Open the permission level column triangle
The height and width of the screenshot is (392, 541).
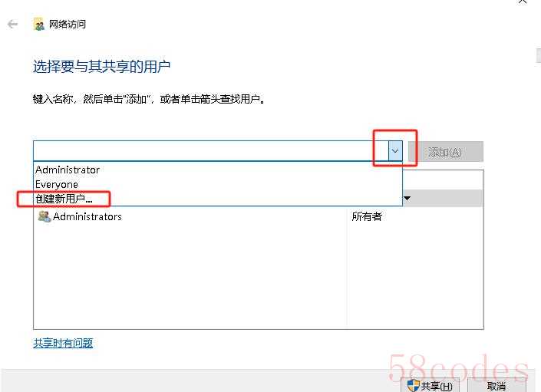click(x=407, y=199)
